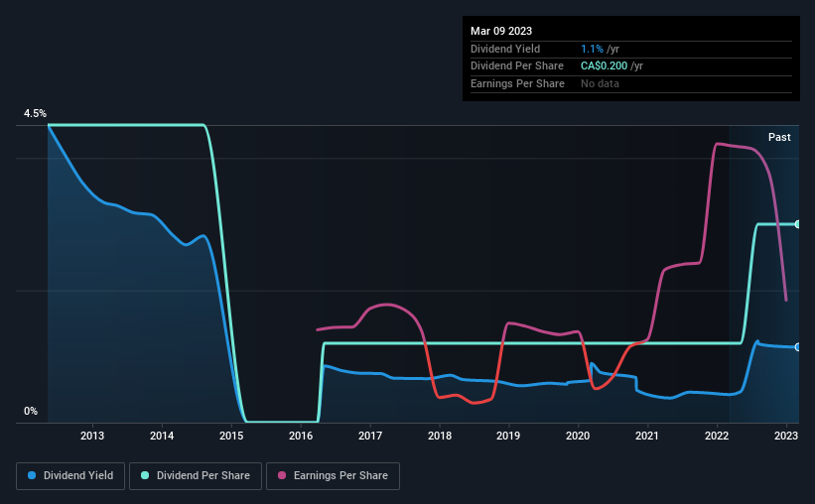
Task: Toggle the Earnings Per Share legend button
Action: coord(333,476)
